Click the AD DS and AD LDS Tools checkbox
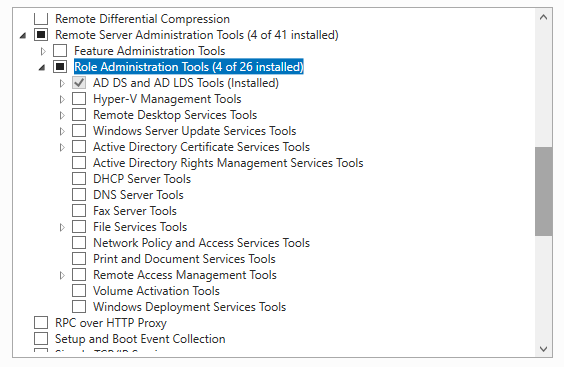 tap(79, 83)
